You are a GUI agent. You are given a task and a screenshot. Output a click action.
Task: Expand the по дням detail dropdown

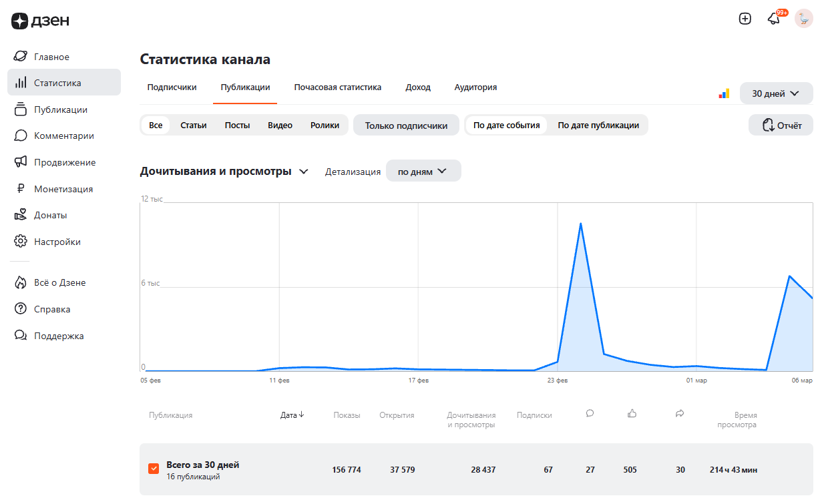423,172
